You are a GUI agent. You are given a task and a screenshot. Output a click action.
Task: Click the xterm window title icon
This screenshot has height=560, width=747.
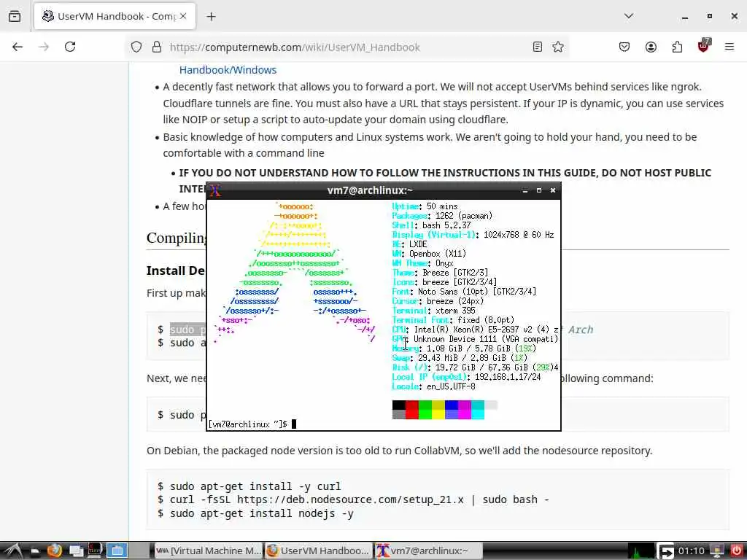(x=215, y=190)
